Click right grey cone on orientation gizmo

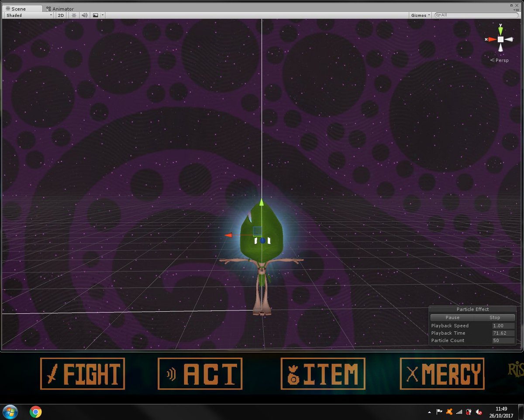click(x=509, y=39)
